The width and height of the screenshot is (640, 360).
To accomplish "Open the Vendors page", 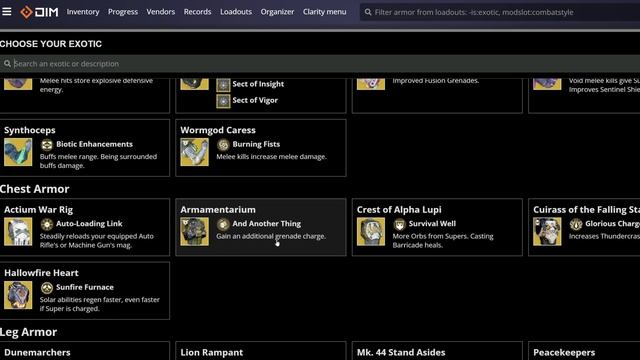I will click(160, 12).
